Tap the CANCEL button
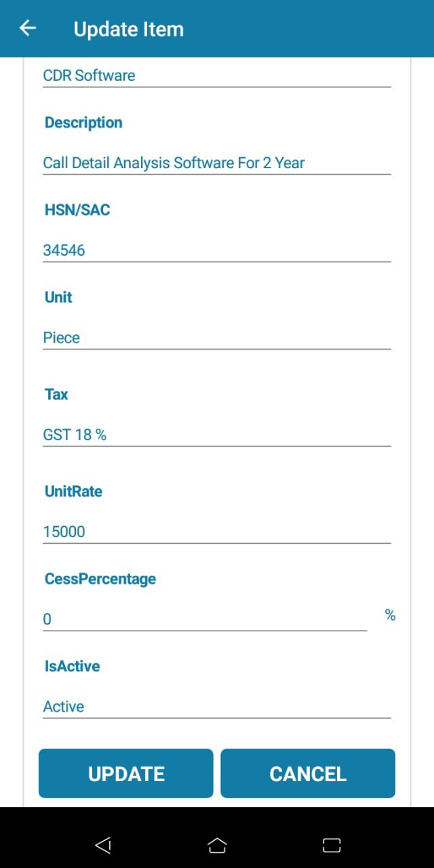Screen dimensions: 434x868 pos(308,774)
